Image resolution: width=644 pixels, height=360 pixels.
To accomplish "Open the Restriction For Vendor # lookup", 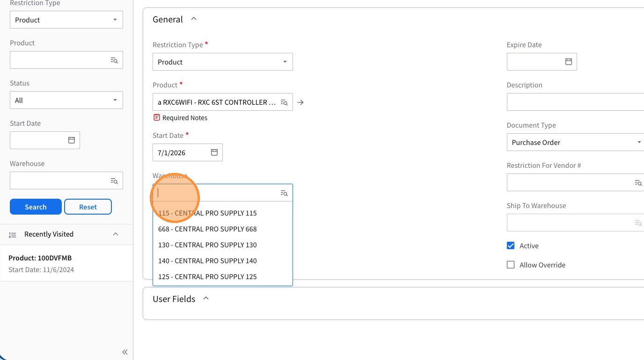I will [x=638, y=183].
